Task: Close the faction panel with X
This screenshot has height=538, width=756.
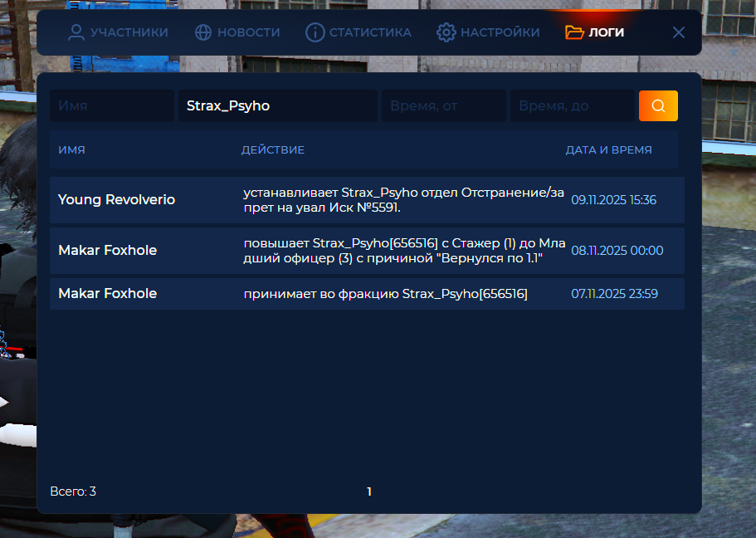Action: click(679, 32)
